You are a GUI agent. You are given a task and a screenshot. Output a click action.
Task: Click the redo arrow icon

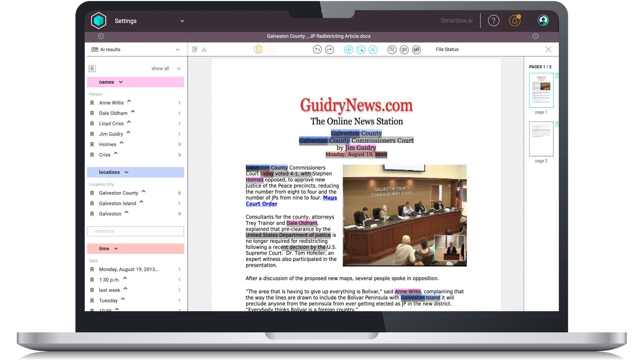330,50
